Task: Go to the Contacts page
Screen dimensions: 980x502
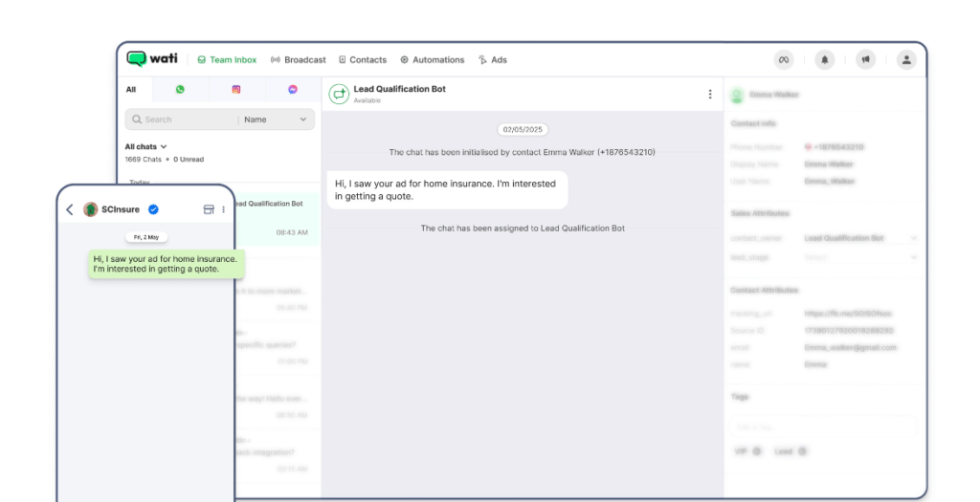Action: coord(363,59)
